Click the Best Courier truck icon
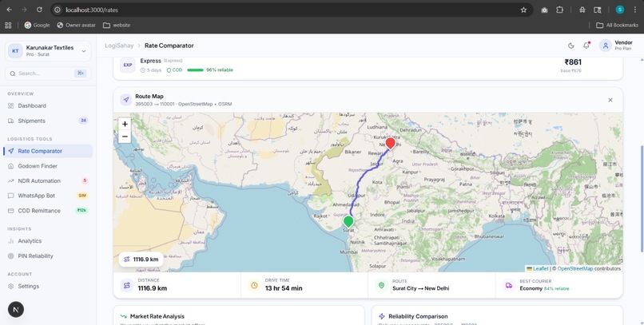Viewport: 644px width, 325px height. pos(509,285)
